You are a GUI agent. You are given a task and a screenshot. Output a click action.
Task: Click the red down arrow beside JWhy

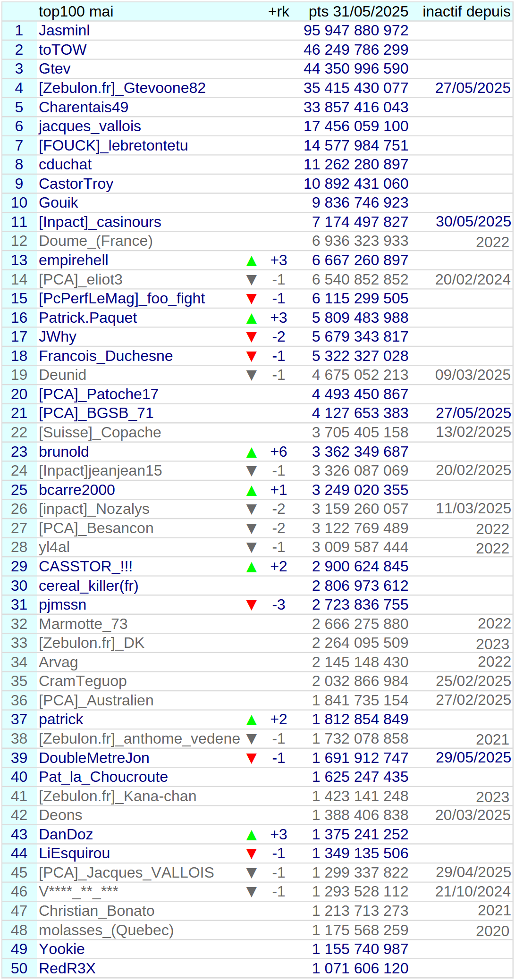(252, 337)
